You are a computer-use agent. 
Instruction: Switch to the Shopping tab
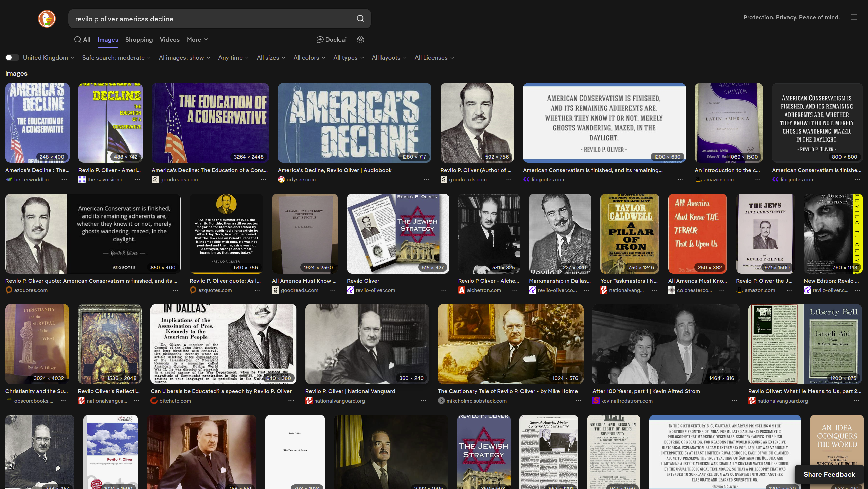[139, 40]
